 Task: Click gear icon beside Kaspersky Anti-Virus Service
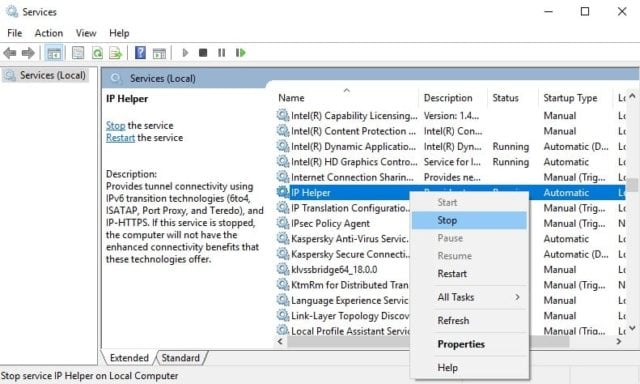[x=282, y=238]
